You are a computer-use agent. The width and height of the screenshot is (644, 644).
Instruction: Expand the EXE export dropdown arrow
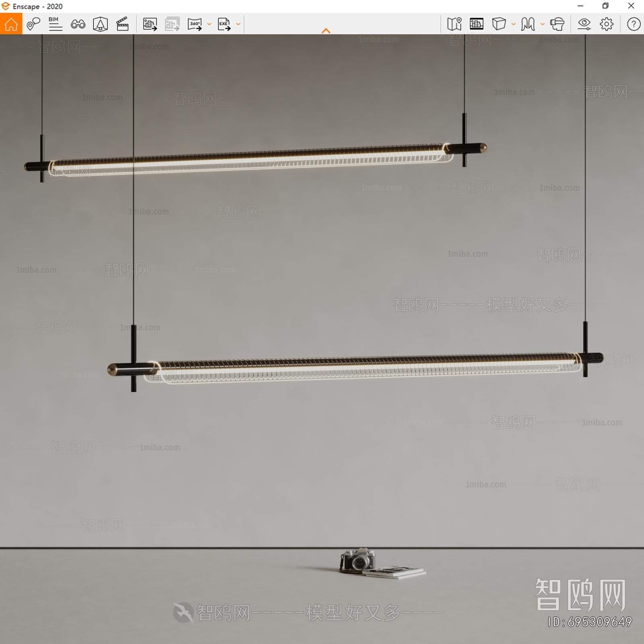tap(238, 24)
